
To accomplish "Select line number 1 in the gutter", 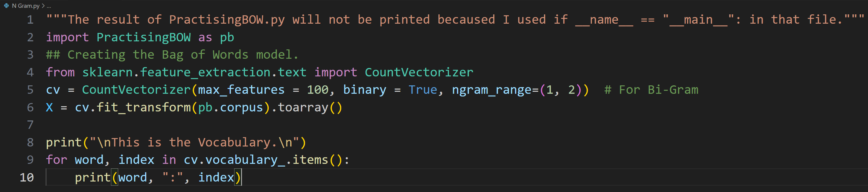I will coord(30,19).
